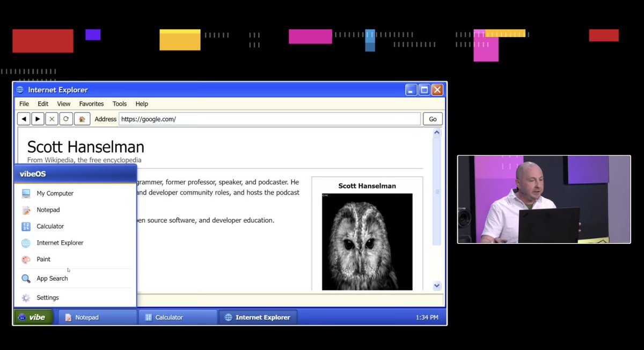Click the scrollbar down arrow
This screenshot has width=644, height=350.
tap(437, 286)
